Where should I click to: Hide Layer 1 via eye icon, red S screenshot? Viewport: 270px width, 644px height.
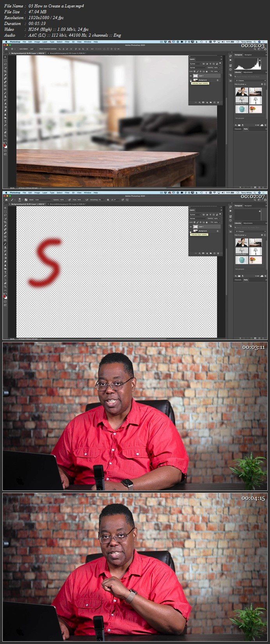click(191, 226)
